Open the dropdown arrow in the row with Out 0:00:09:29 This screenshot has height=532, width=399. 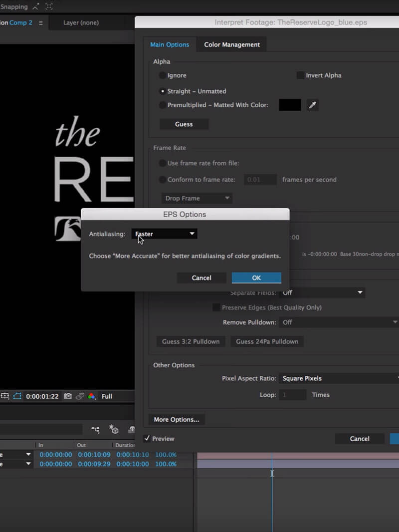click(28, 464)
